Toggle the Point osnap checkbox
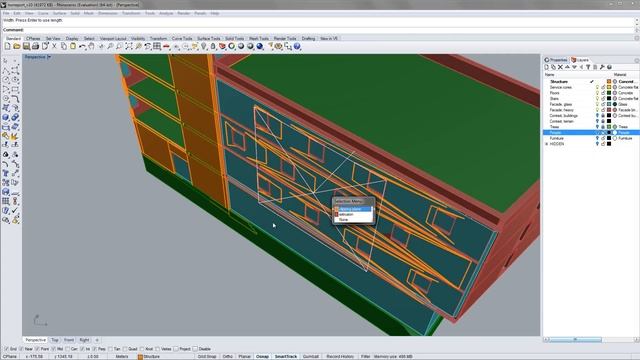Viewport: 640px width, 360px height. [37, 349]
